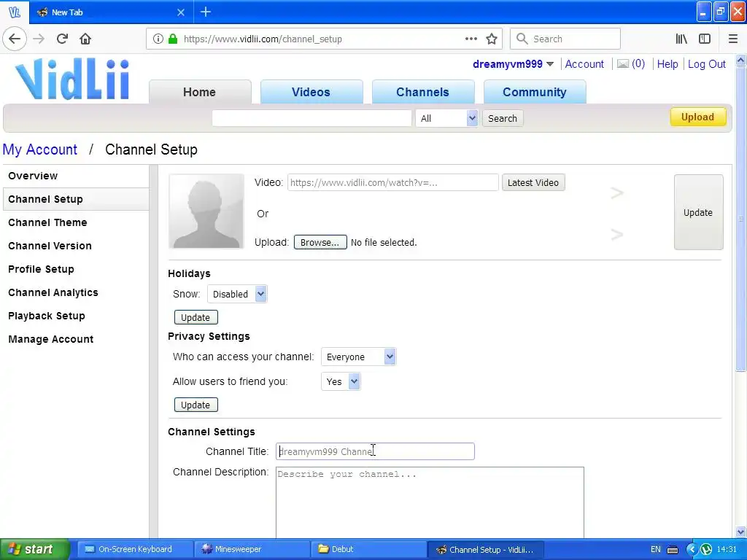747x560 pixels.
Task: Click the Firefox search box
Action: coord(565,39)
